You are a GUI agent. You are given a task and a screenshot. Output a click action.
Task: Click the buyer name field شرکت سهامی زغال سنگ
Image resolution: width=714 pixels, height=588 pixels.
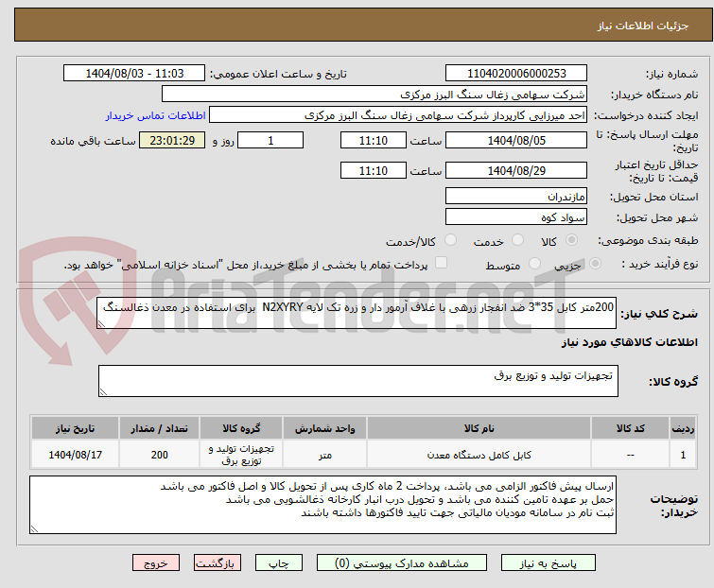[x=374, y=95]
